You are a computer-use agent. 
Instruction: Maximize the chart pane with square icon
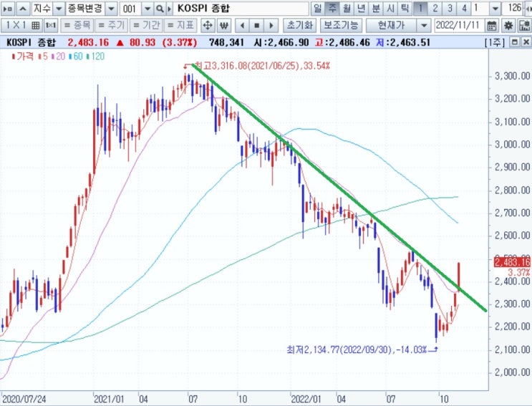click(515, 42)
